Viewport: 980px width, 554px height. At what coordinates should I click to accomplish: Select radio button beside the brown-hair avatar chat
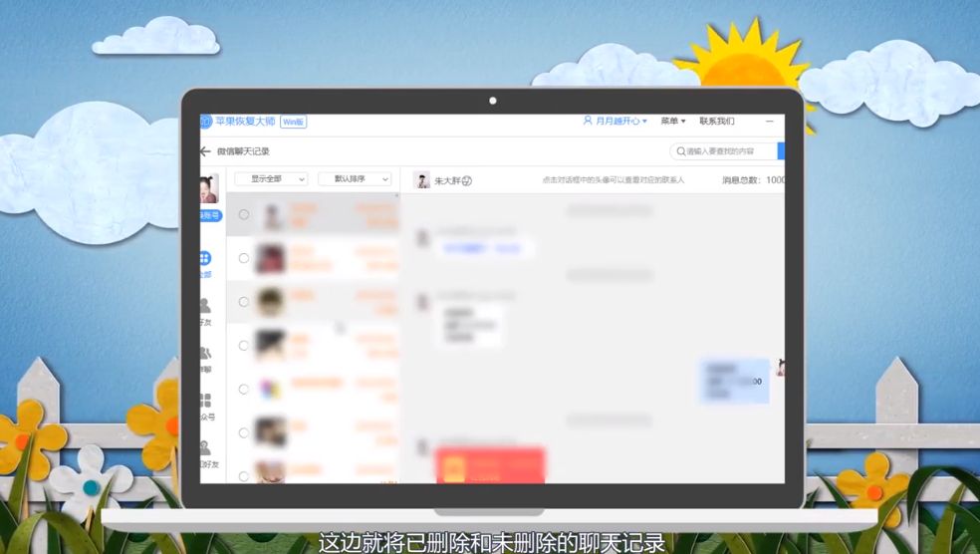(244, 302)
